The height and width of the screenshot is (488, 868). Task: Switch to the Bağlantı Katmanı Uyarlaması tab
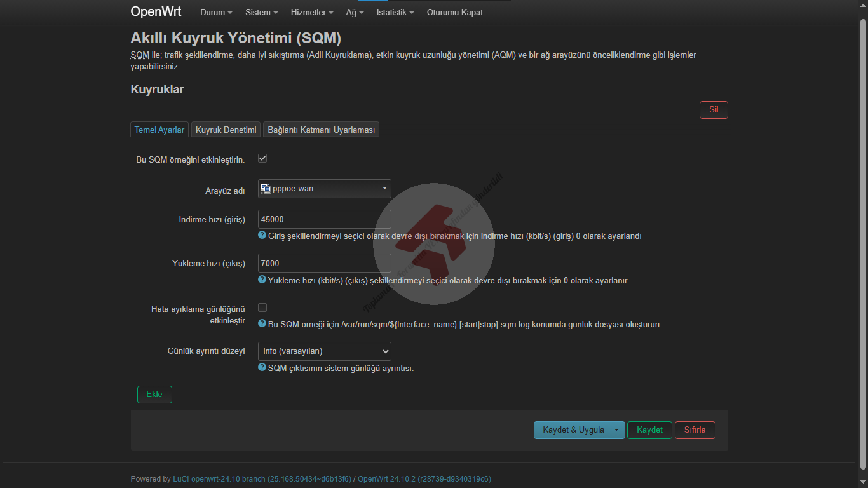(321, 130)
